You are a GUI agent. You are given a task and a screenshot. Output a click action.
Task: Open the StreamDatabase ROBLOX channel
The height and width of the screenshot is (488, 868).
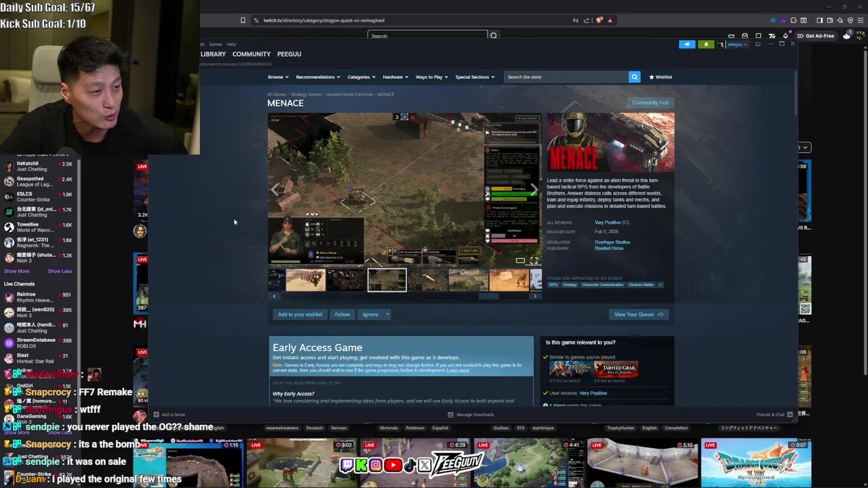pos(38,343)
